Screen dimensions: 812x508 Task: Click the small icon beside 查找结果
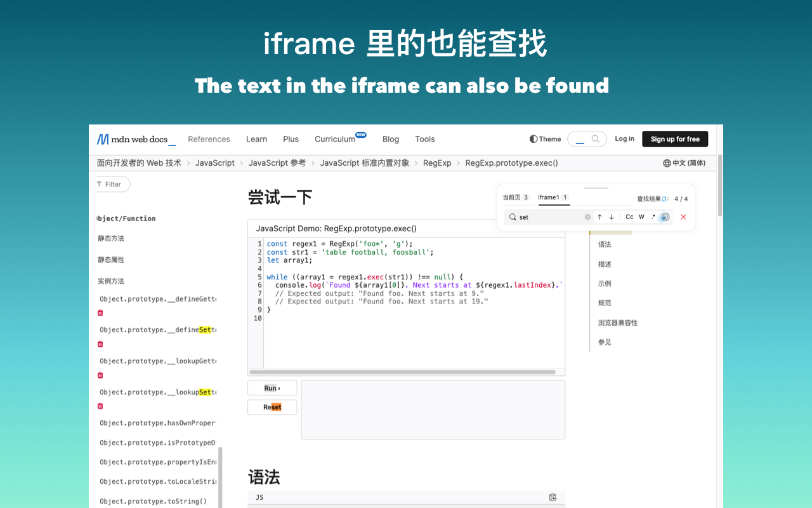coord(665,199)
